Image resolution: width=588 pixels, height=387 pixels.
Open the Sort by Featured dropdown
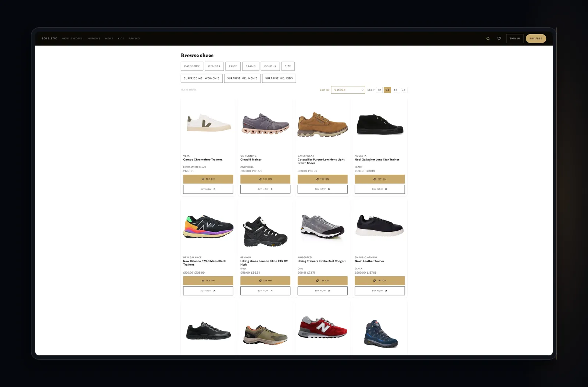pyautogui.click(x=348, y=90)
